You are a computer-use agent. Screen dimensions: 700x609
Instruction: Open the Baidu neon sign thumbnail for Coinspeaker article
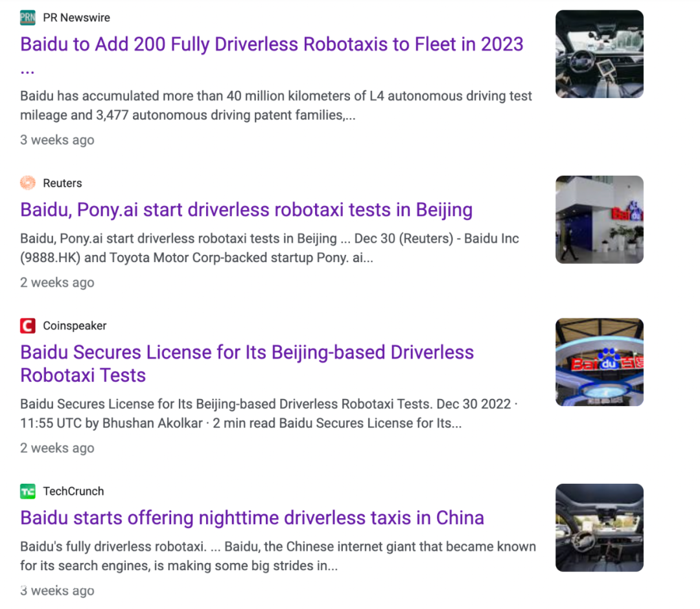pos(599,362)
